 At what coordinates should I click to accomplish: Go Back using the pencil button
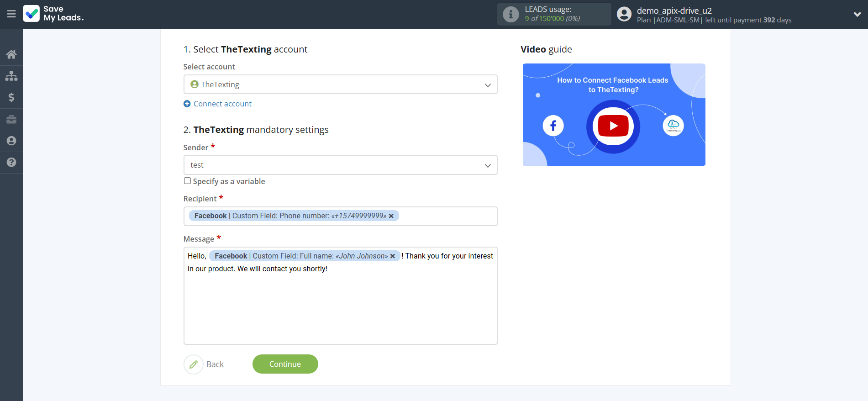(194, 364)
